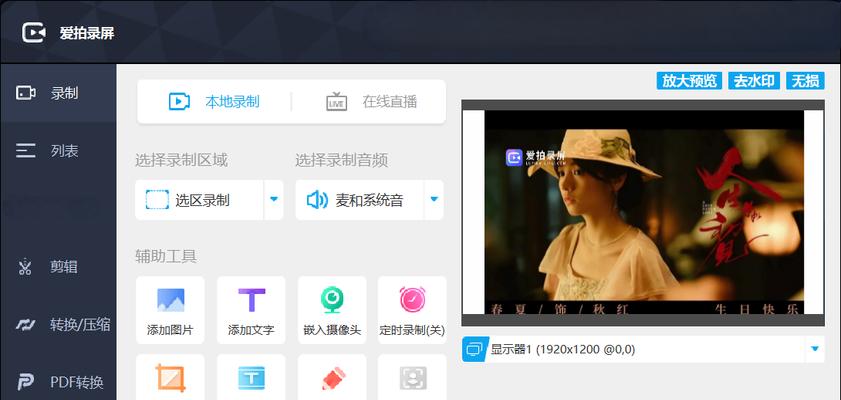Switch to the 本地录制 tab
The height and width of the screenshot is (400, 841).
[215, 101]
